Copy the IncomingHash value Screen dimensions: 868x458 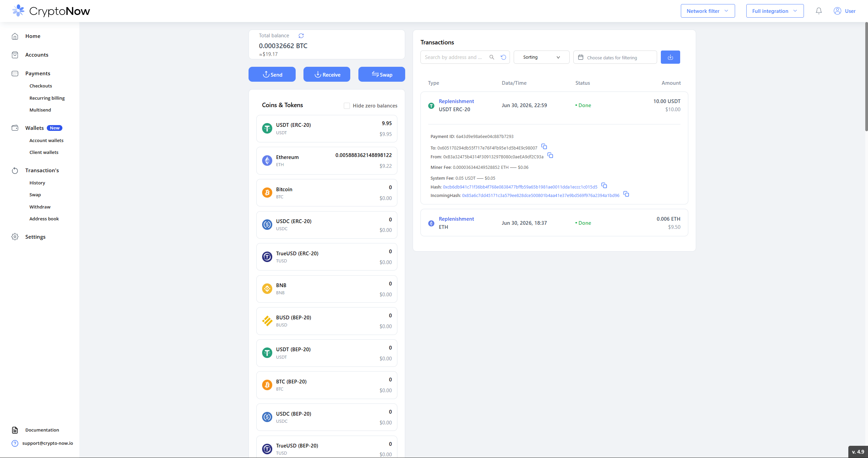point(626,194)
